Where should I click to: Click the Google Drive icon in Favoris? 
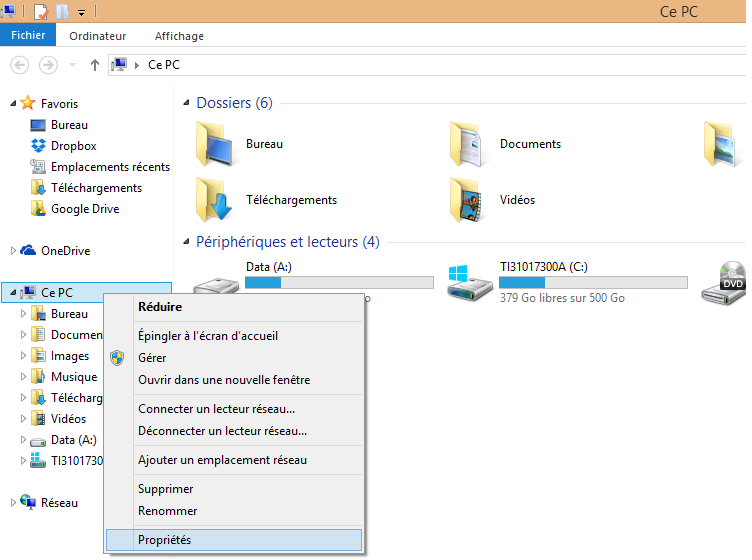38,209
